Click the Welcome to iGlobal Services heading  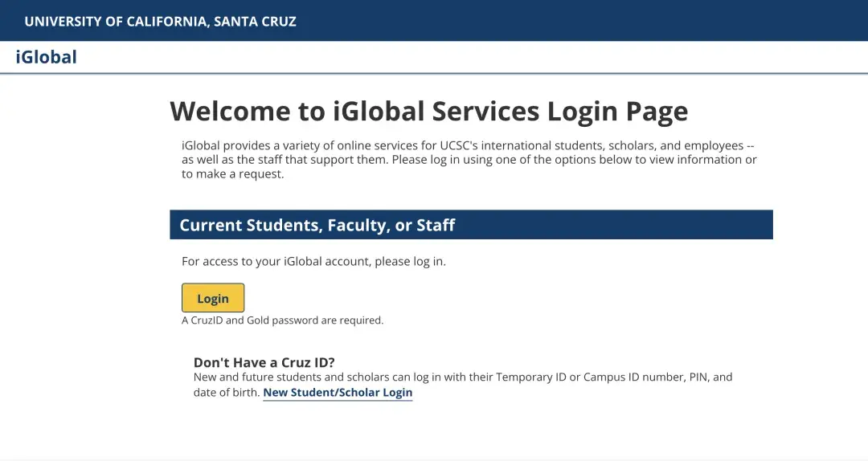click(x=428, y=111)
